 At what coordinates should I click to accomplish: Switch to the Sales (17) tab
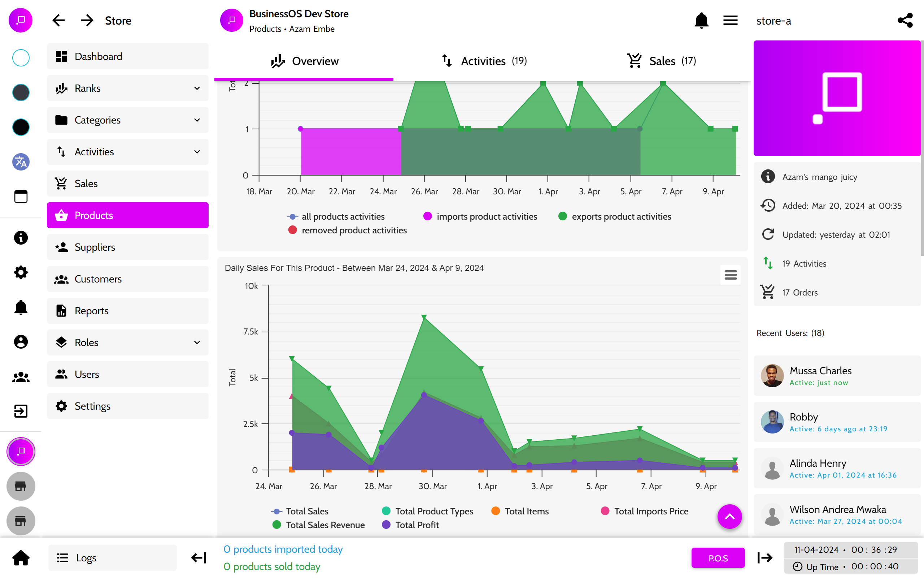pos(661,61)
